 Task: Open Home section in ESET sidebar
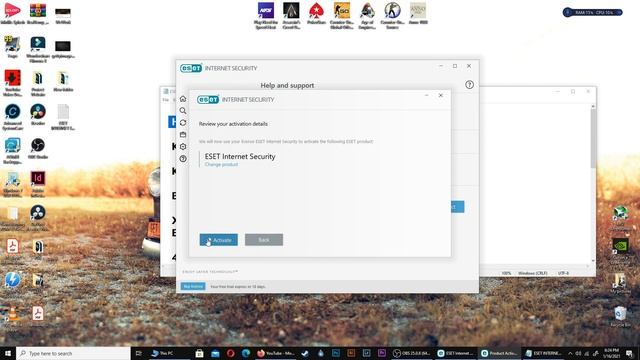[183, 99]
